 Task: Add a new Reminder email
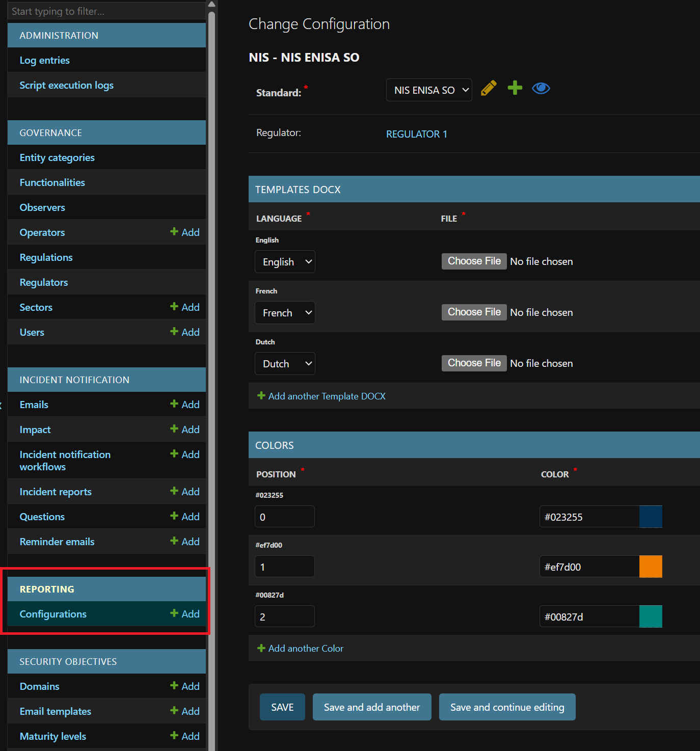(x=185, y=542)
